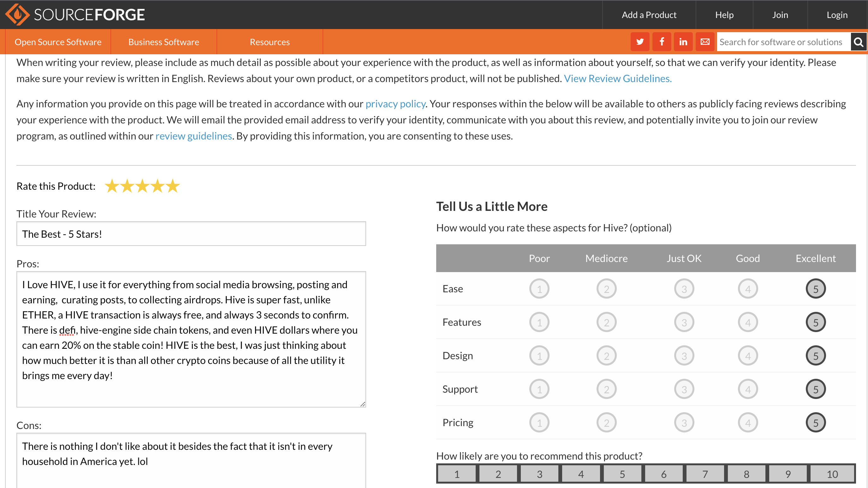This screenshot has width=868, height=488.
Task: Rate Ease as 3 Just OK
Action: [684, 289]
